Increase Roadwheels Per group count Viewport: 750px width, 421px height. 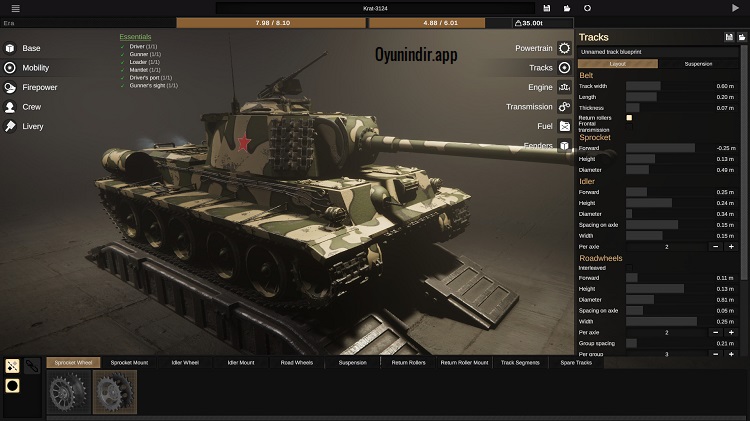pyautogui.click(x=731, y=354)
